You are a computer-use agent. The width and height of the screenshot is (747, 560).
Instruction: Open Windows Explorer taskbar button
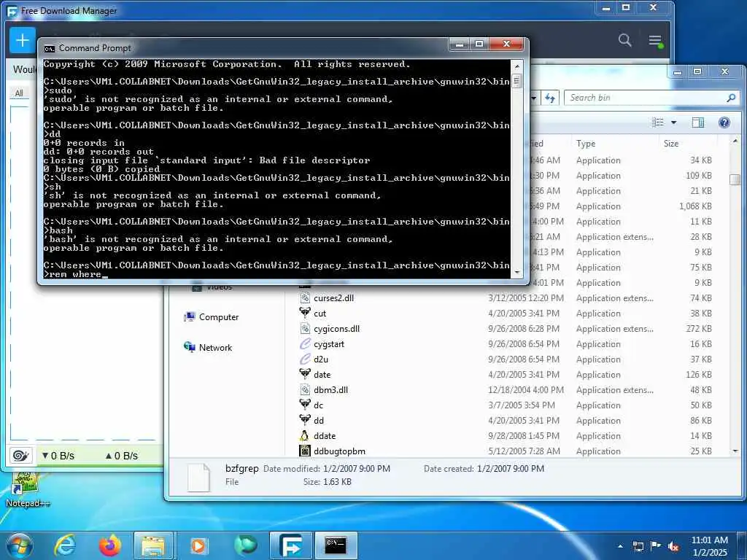tap(153, 545)
